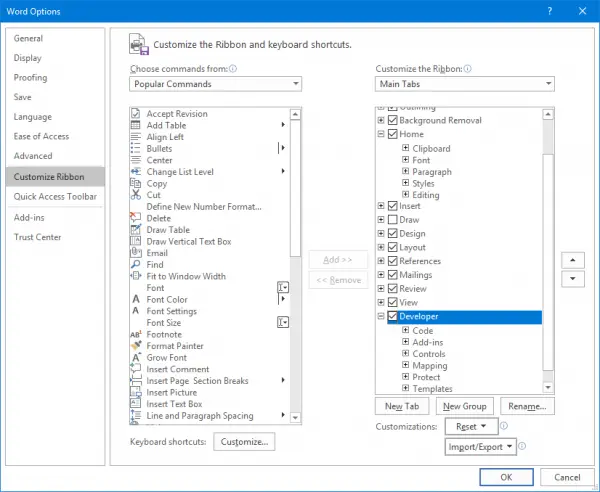Expand the Paragraph group
600x492 pixels.
click(x=406, y=171)
